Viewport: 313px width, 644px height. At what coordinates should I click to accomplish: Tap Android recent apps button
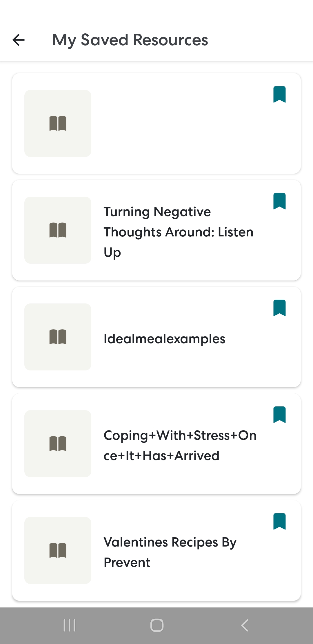pyautogui.click(x=70, y=625)
